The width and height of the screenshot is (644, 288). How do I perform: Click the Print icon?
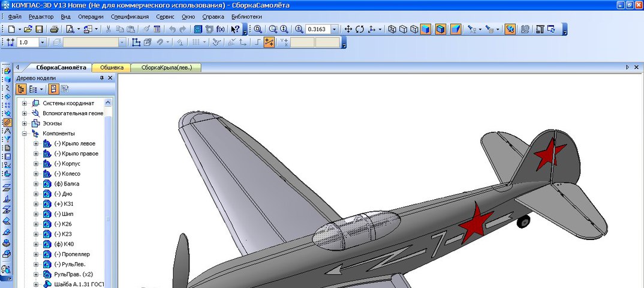pyautogui.click(x=54, y=29)
